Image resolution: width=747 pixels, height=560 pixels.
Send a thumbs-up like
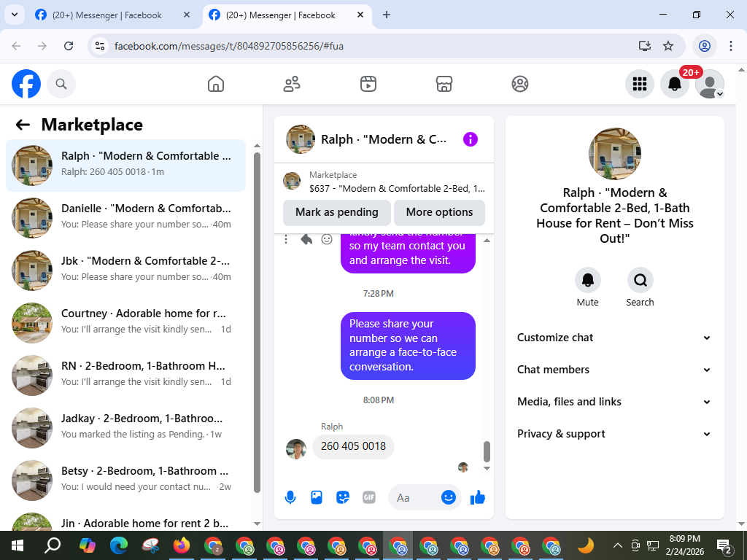tap(477, 497)
